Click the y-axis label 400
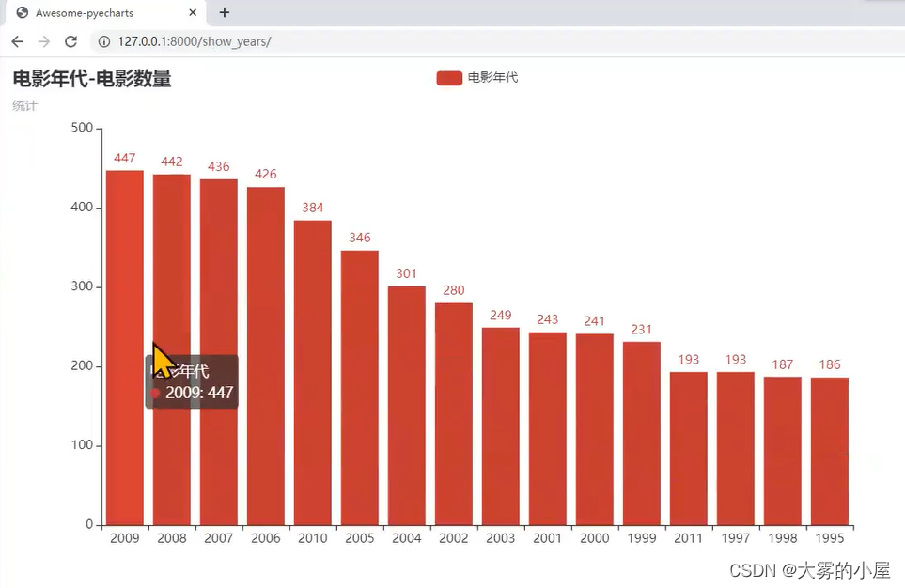905x588 pixels. pos(82,208)
